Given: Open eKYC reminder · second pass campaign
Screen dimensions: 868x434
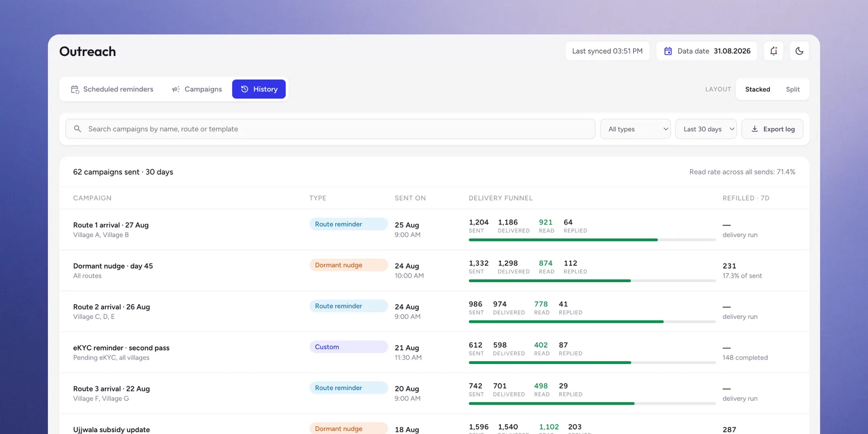Looking at the screenshot, I should pos(122,348).
